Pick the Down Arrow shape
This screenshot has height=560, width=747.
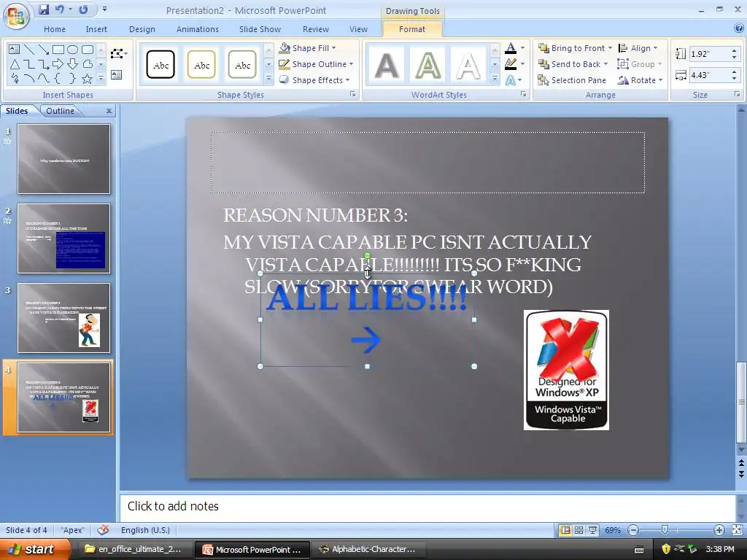click(x=72, y=64)
